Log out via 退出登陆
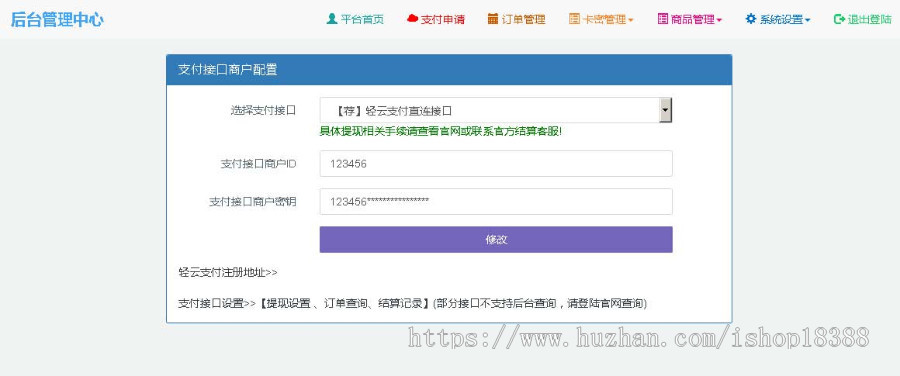Screen dimensions: 900x376 [862, 19]
